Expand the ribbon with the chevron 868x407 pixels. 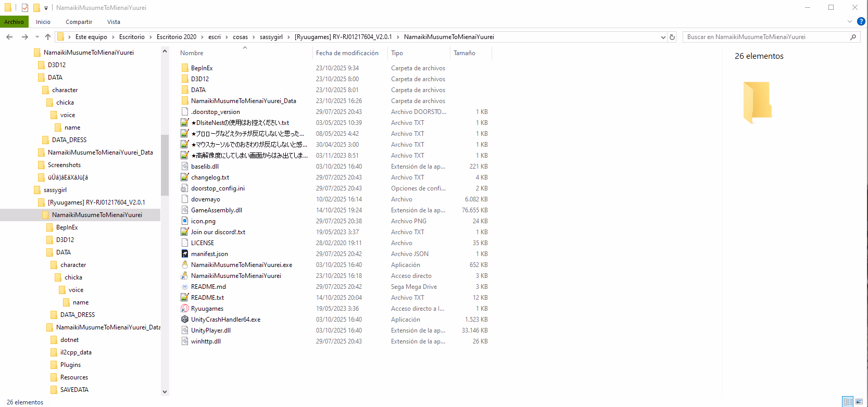[x=850, y=21]
